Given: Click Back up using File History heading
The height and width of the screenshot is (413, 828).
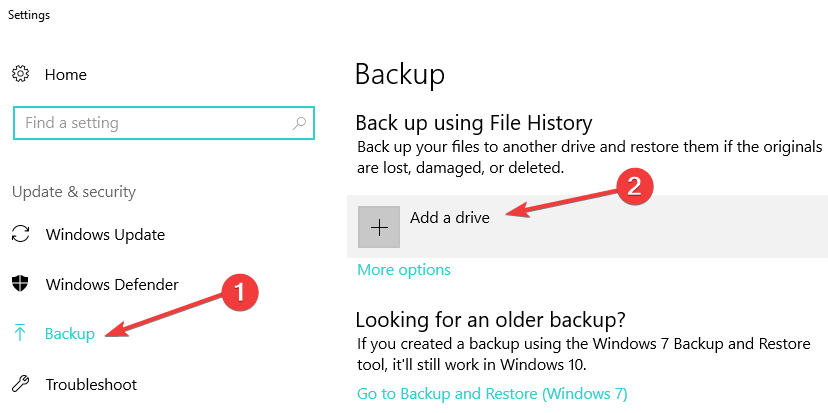Looking at the screenshot, I should pyautogui.click(x=474, y=123).
